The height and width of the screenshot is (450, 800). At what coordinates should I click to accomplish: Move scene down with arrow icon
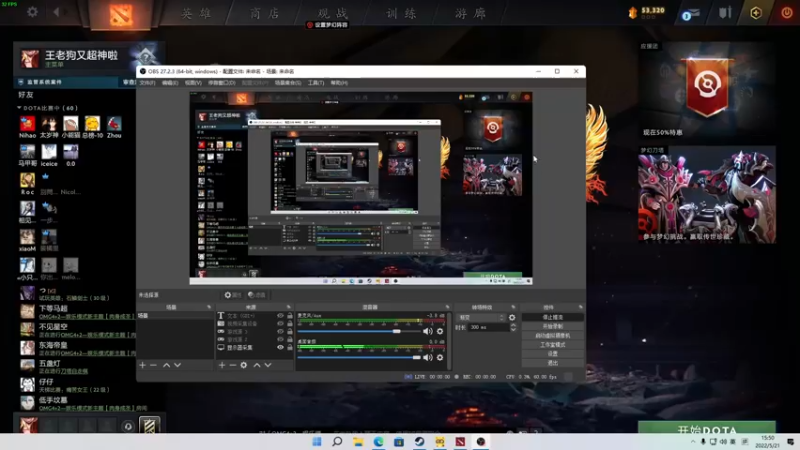click(x=177, y=365)
